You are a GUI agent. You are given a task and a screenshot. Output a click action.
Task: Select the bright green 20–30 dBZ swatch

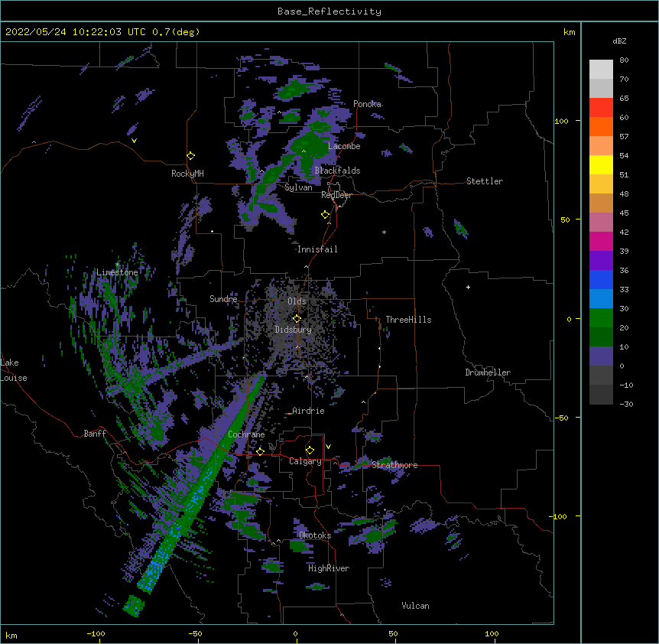coord(601,318)
